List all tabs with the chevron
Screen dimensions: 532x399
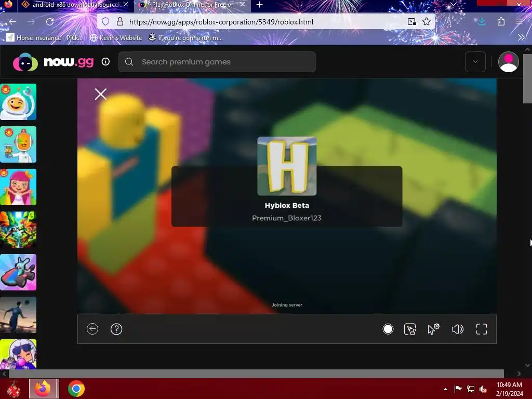[x=453, y=4]
